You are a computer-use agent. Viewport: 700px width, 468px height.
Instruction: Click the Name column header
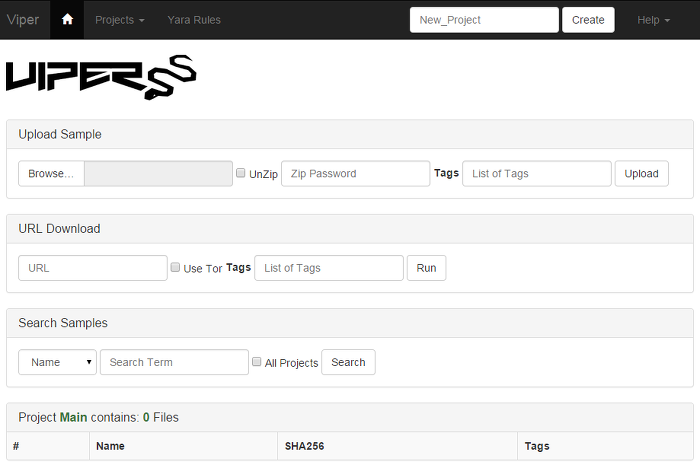point(110,446)
